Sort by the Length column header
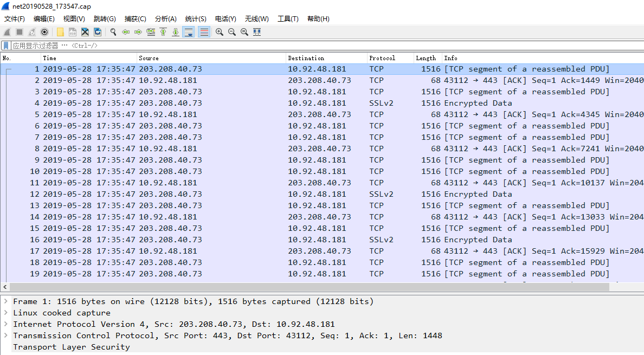The width and height of the screenshot is (644, 355). coord(428,59)
